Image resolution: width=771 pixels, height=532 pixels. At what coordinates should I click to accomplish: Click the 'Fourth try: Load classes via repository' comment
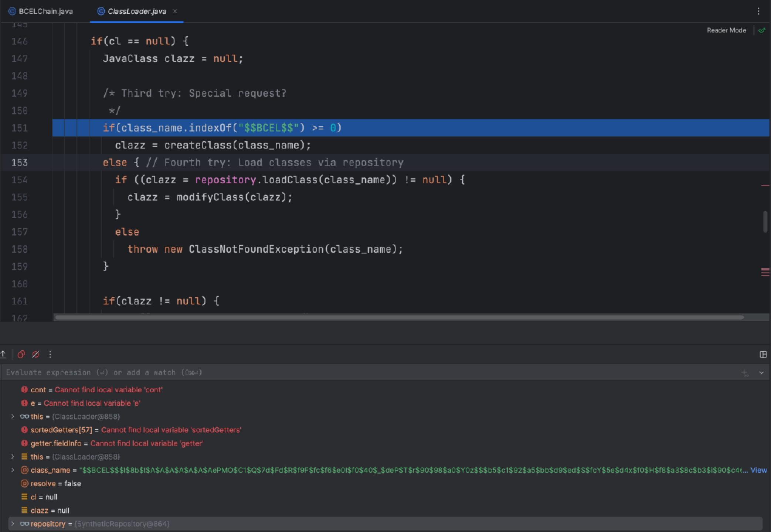(x=284, y=163)
